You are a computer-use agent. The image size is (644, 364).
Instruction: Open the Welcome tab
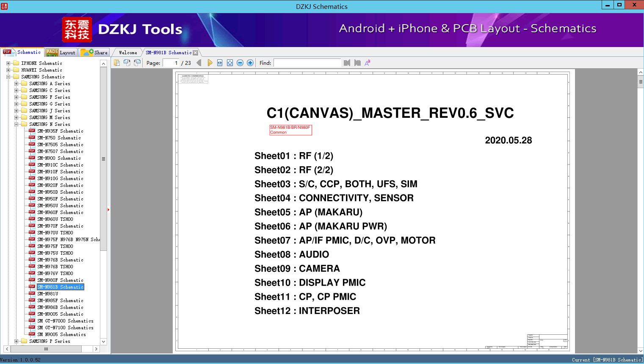click(x=128, y=53)
